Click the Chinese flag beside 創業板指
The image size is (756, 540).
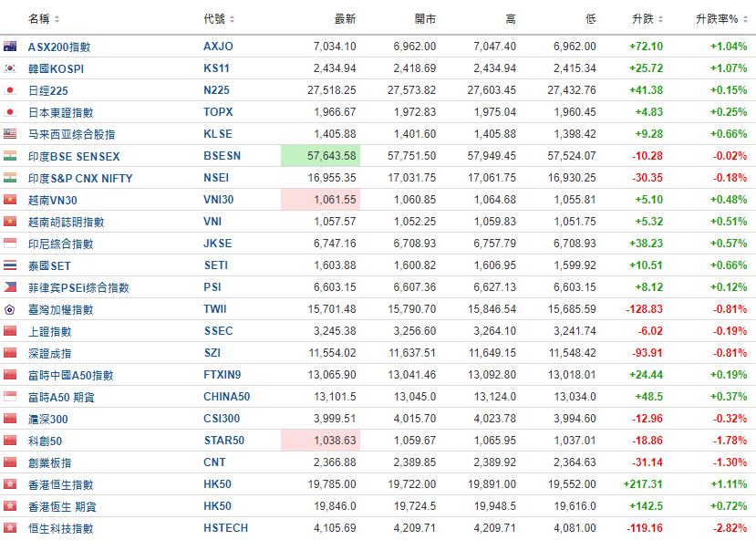(10, 462)
